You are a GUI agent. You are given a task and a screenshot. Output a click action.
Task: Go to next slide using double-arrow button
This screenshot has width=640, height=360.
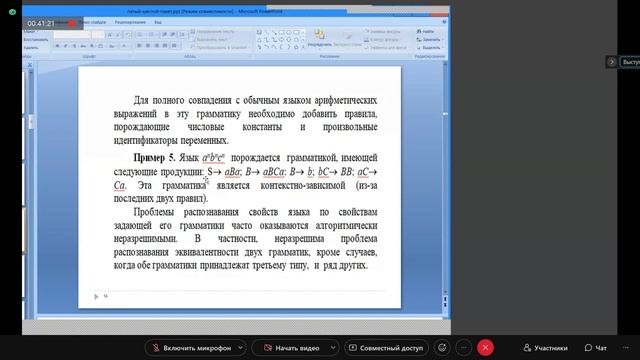coord(445,305)
